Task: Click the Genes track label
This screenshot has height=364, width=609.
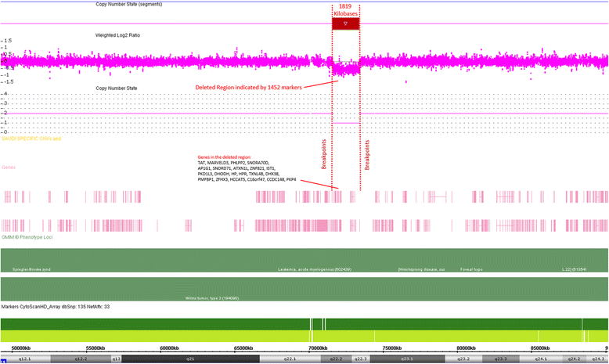Action: pos(9,166)
